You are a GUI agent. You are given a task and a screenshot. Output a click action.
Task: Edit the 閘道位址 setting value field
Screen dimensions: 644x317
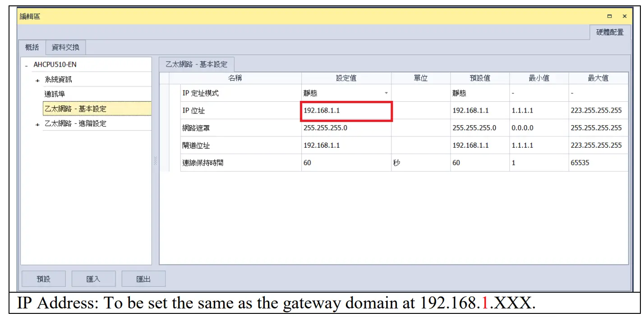[346, 145]
